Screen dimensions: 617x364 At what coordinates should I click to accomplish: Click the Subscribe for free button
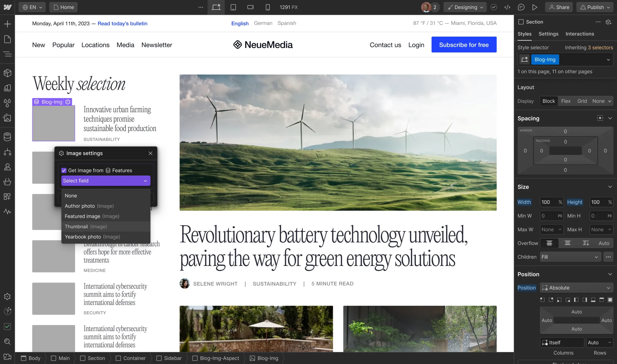click(464, 45)
